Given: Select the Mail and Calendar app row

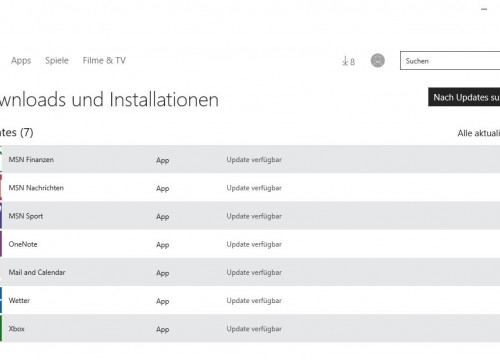Looking at the screenshot, I should click(x=250, y=272).
